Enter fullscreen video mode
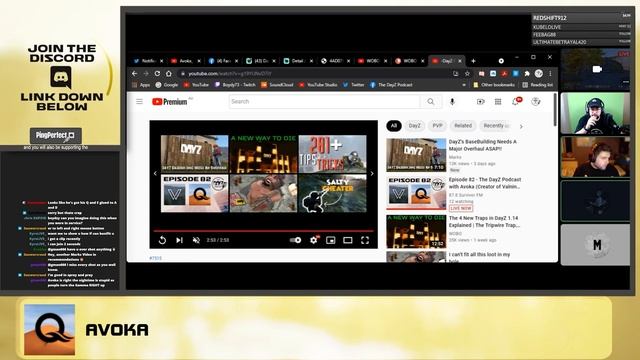 pos(365,240)
